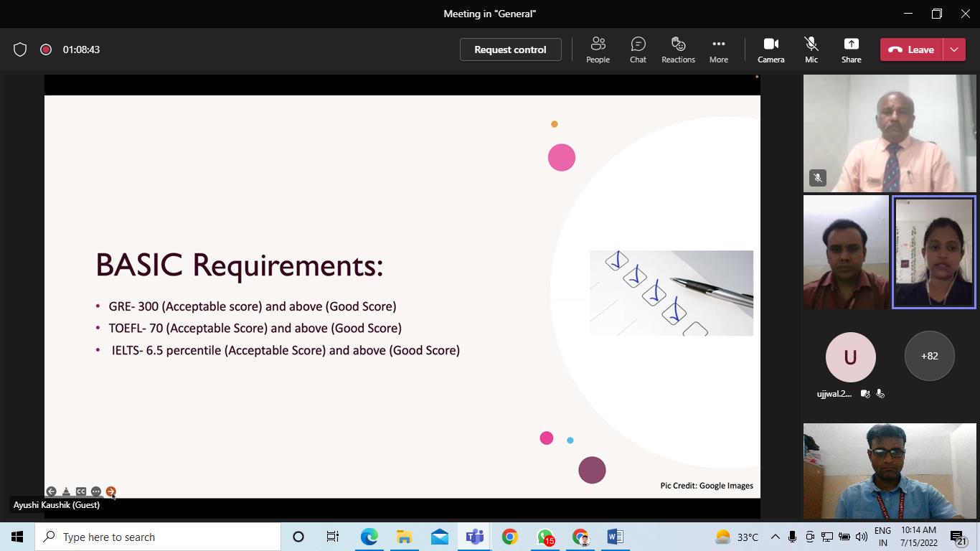Click the recording indicator icon
This screenshot has height=551, width=980.
(x=46, y=50)
